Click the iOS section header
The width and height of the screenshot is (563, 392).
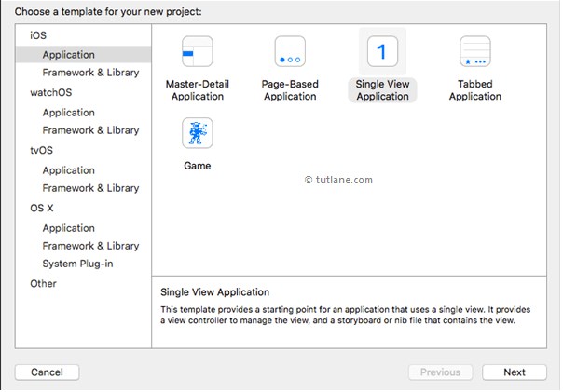click(x=38, y=35)
